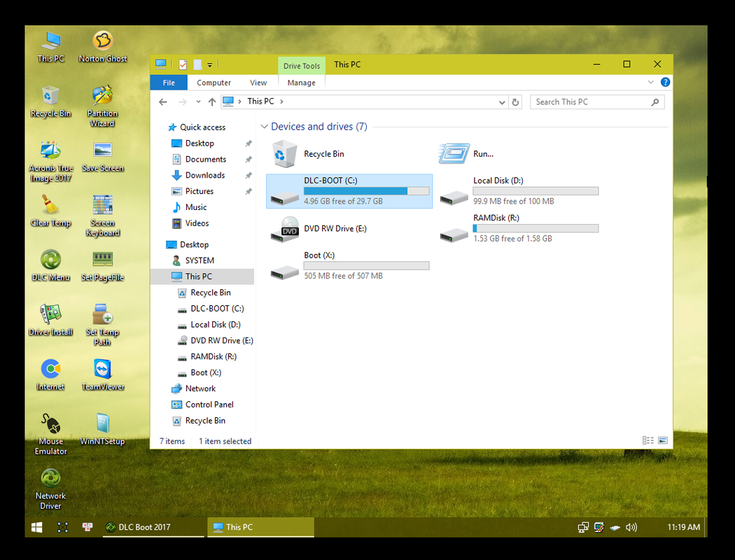Launch Partition Wizard desktop icon
Image resolution: width=735 pixels, height=560 pixels.
(x=102, y=106)
